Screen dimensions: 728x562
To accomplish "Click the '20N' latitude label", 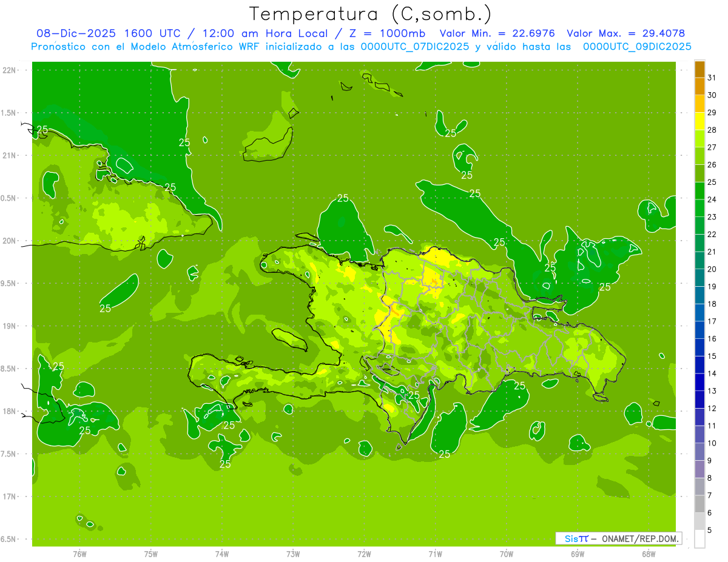I will (x=9, y=241).
